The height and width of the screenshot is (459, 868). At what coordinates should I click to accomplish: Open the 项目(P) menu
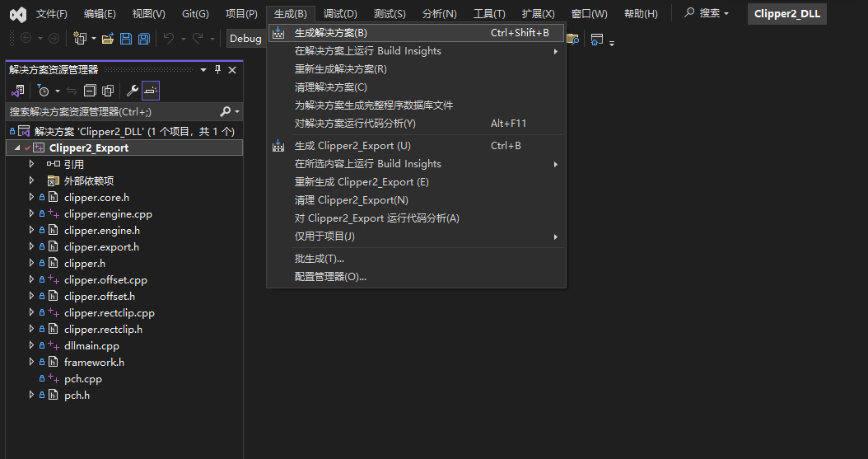[x=241, y=14]
